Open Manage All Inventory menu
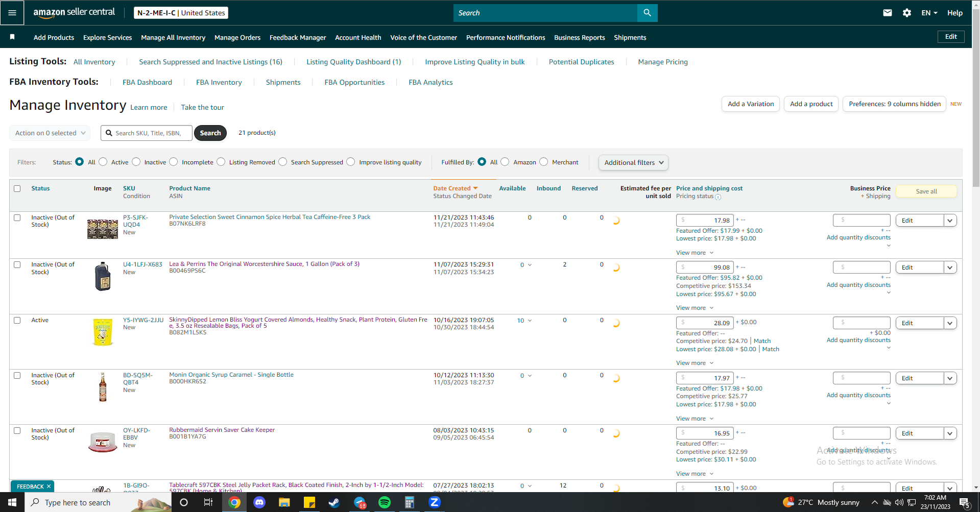Screen dimensions: 980x512 pyautogui.click(x=173, y=37)
